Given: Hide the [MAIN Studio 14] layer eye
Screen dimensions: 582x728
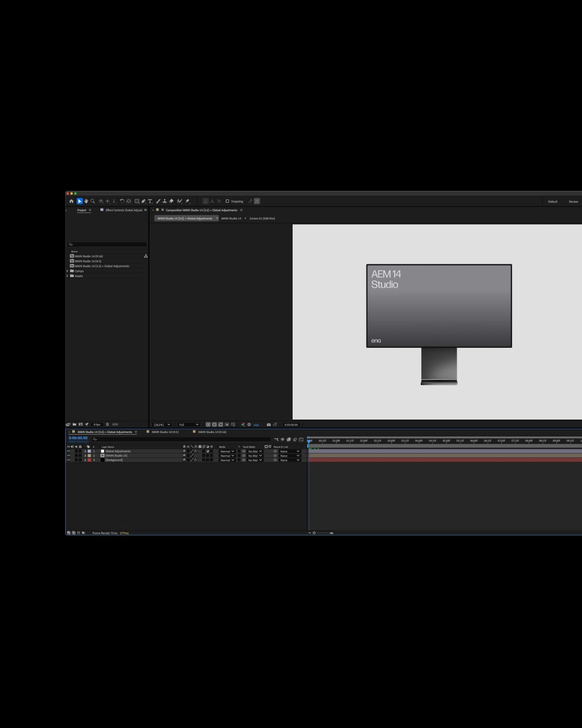Looking at the screenshot, I should point(68,456).
